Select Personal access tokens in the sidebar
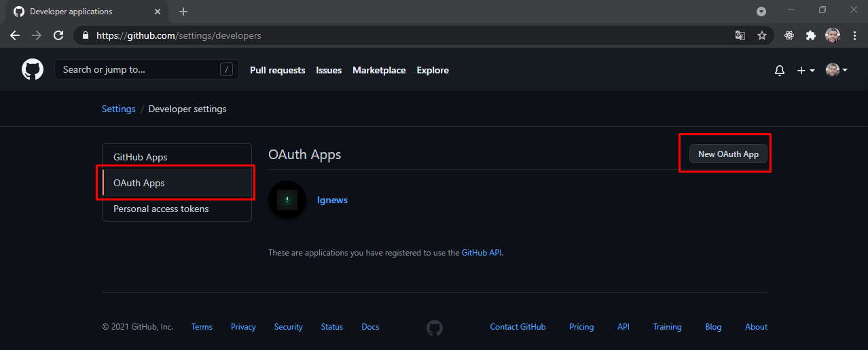This screenshot has height=350, width=868. pos(177,209)
